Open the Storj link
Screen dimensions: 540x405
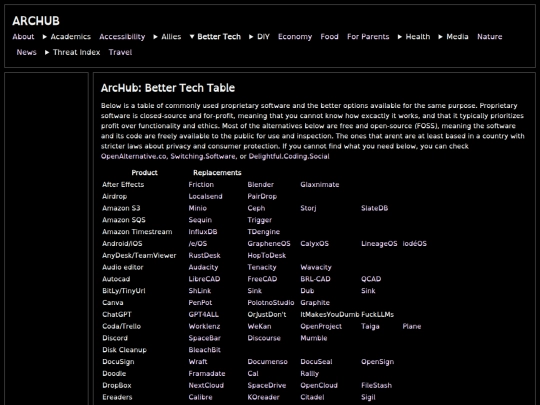tap(308, 208)
